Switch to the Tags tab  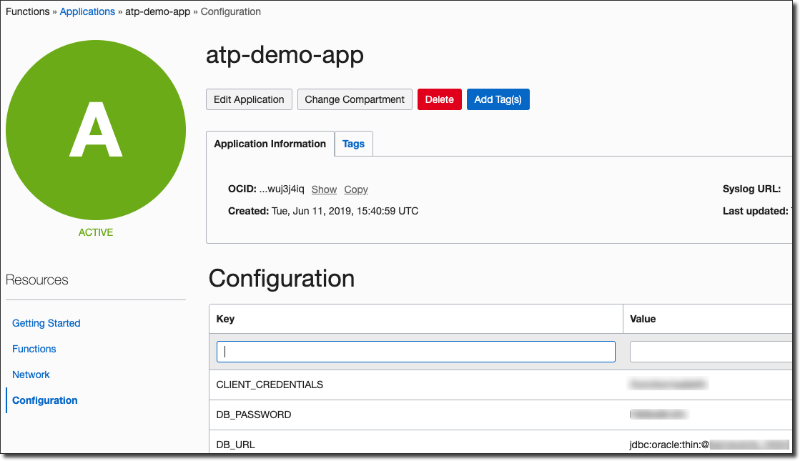point(354,144)
